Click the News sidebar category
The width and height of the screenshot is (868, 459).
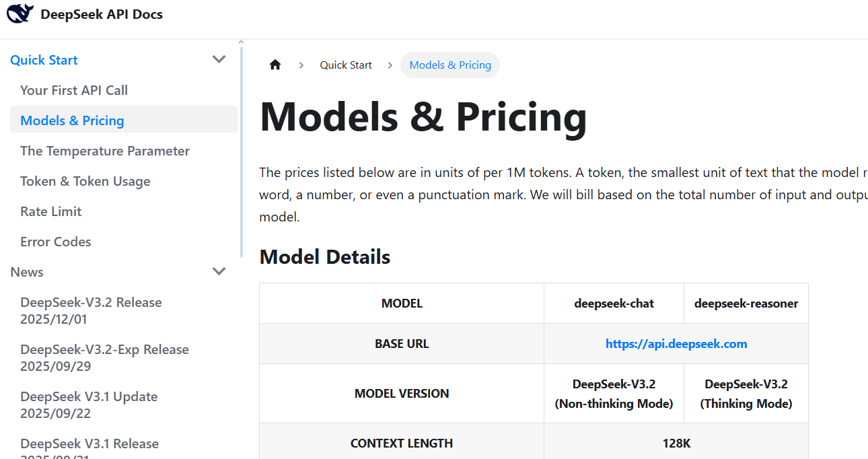click(x=27, y=272)
